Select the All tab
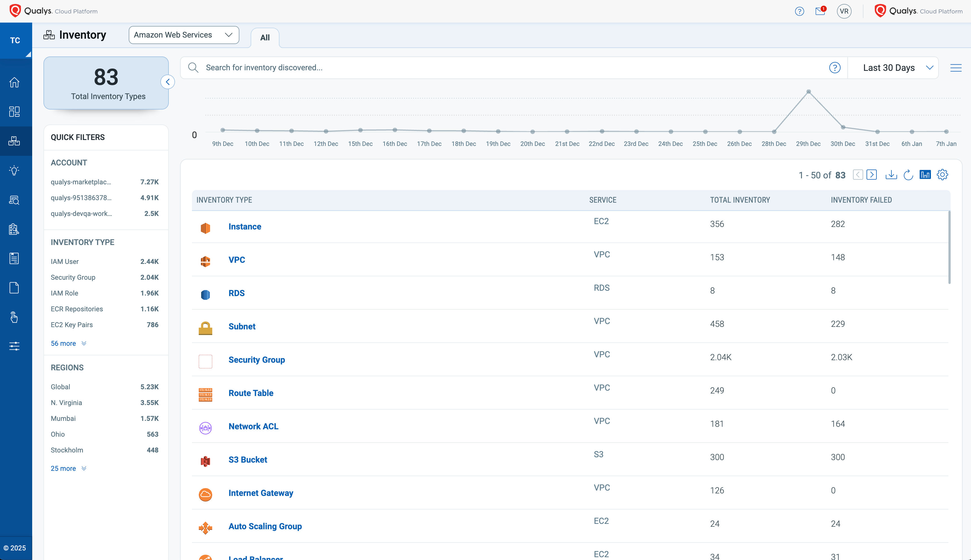The height and width of the screenshot is (560, 971). 265,38
